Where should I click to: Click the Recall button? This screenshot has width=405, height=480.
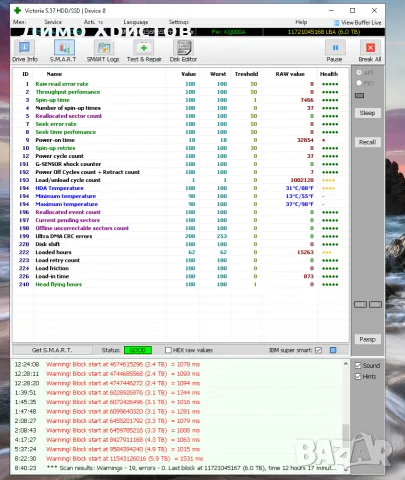[x=367, y=142]
